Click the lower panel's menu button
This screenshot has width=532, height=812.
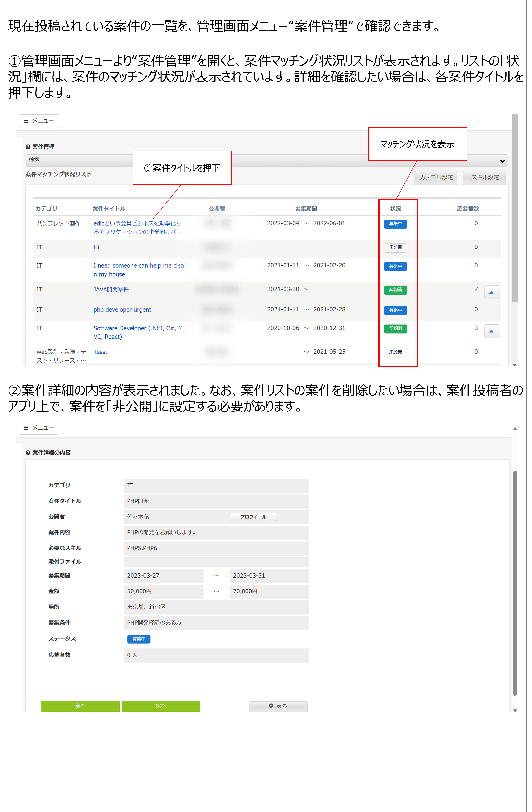pos(38,429)
